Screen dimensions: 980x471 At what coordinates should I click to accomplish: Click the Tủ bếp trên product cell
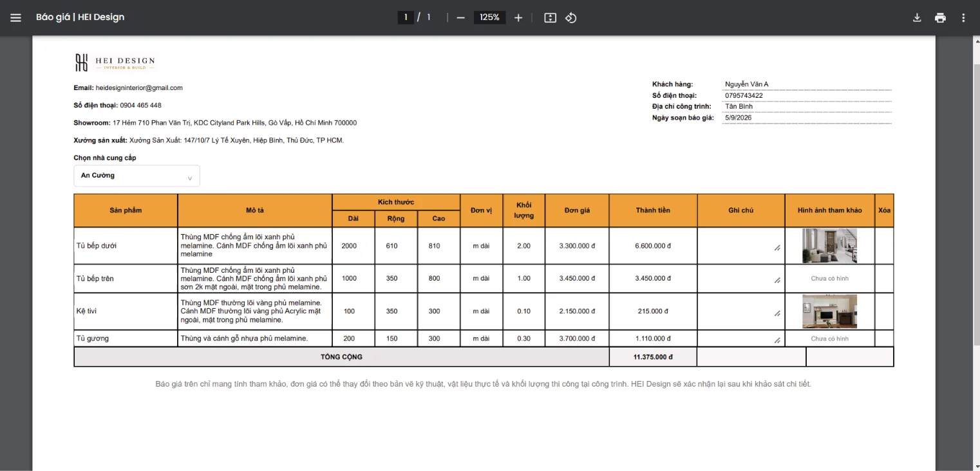click(126, 279)
